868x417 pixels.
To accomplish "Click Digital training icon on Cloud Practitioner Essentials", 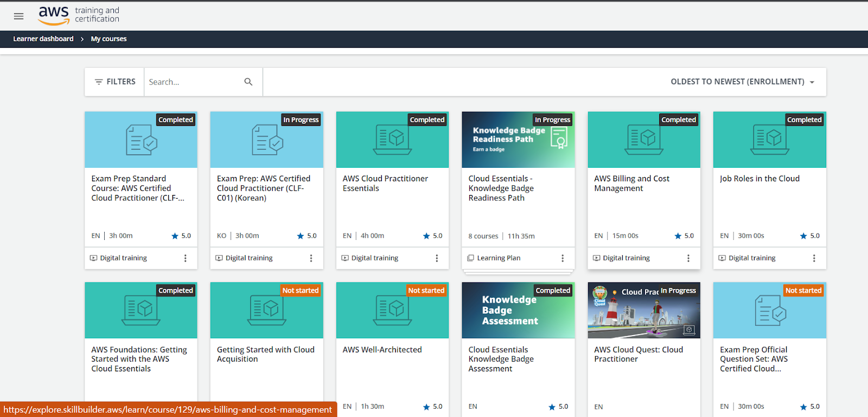I will [x=345, y=258].
